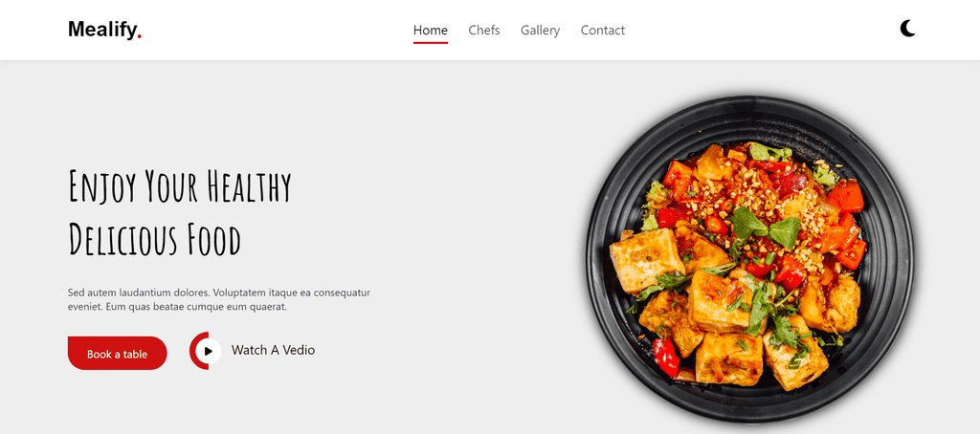The height and width of the screenshot is (434, 980).
Task: Click the red underline beneath Home
Action: pos(430,42)
